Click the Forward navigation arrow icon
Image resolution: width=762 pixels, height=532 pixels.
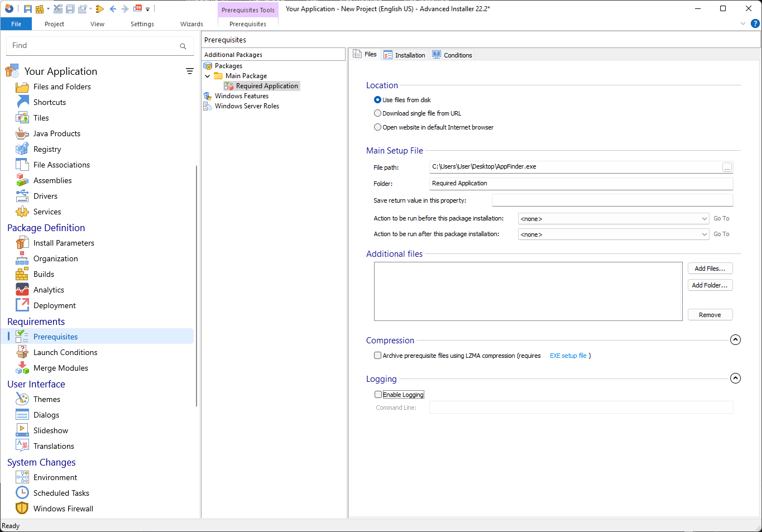(125, 9)
